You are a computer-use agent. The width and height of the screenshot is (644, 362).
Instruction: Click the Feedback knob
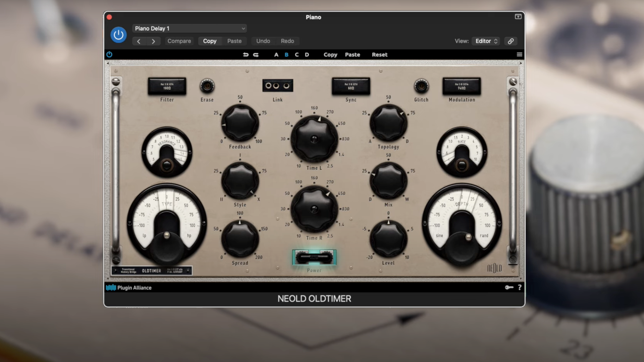coord(240,123)
